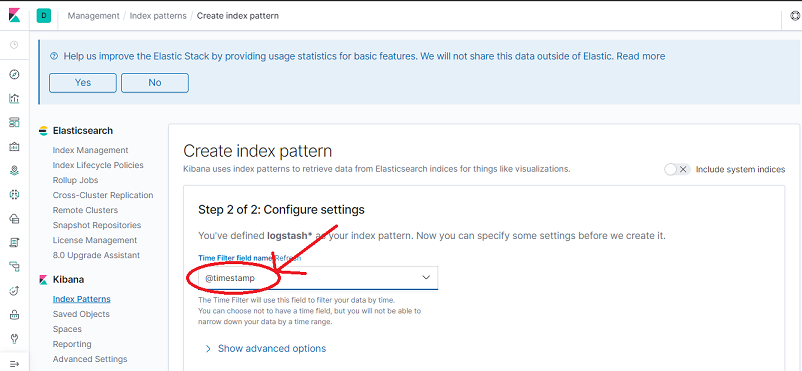Click the chevron arrow of the @timestamp combo box
The height and width of the screenshot is (371, 802).
pos(426,277)
